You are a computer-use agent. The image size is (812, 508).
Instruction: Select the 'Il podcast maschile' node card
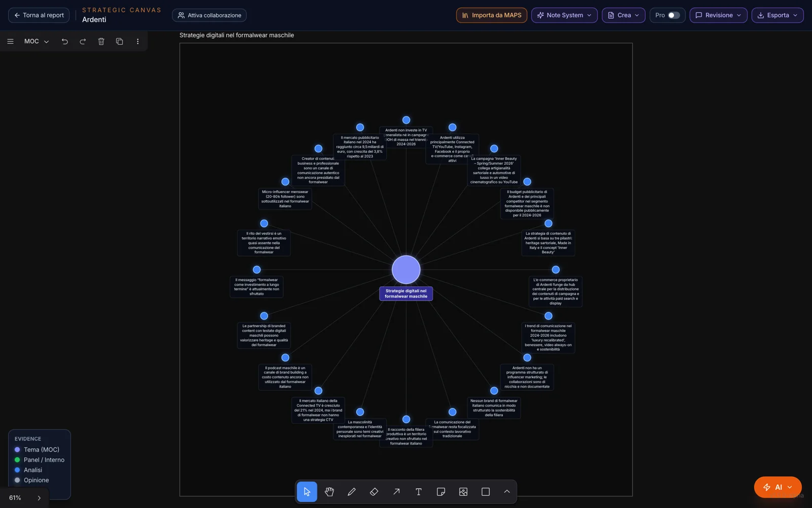[285, 377]
